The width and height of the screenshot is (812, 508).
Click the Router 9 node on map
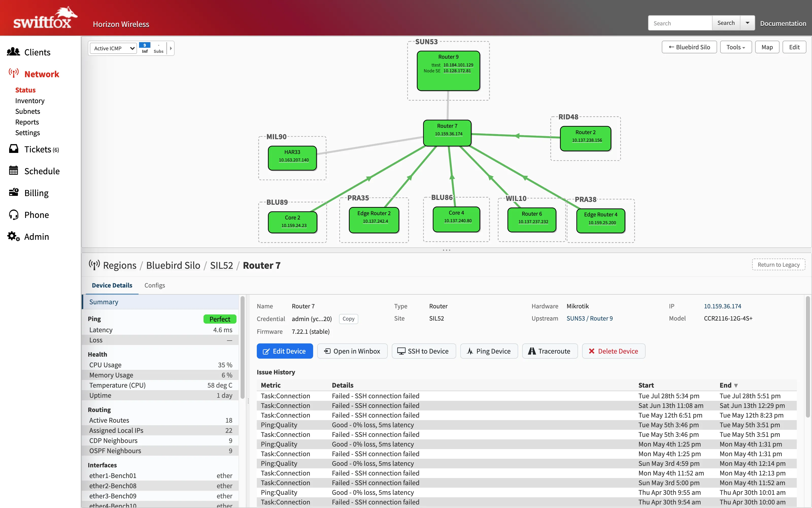[448, 71]
